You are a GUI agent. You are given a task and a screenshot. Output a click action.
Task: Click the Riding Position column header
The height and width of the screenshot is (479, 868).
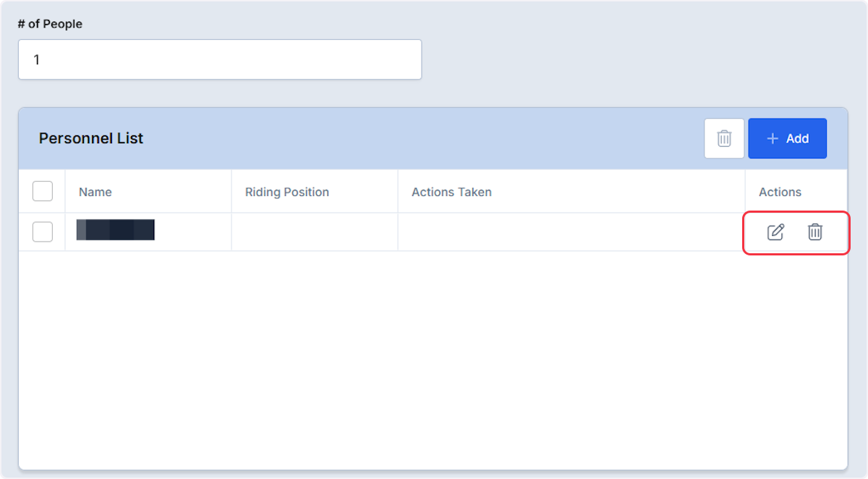(287, 192)
